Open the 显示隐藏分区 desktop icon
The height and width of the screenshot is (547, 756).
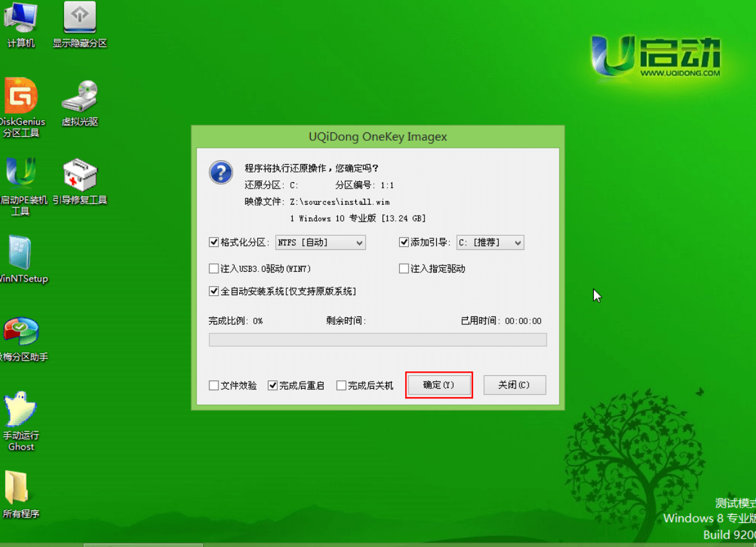coord(79,24)
